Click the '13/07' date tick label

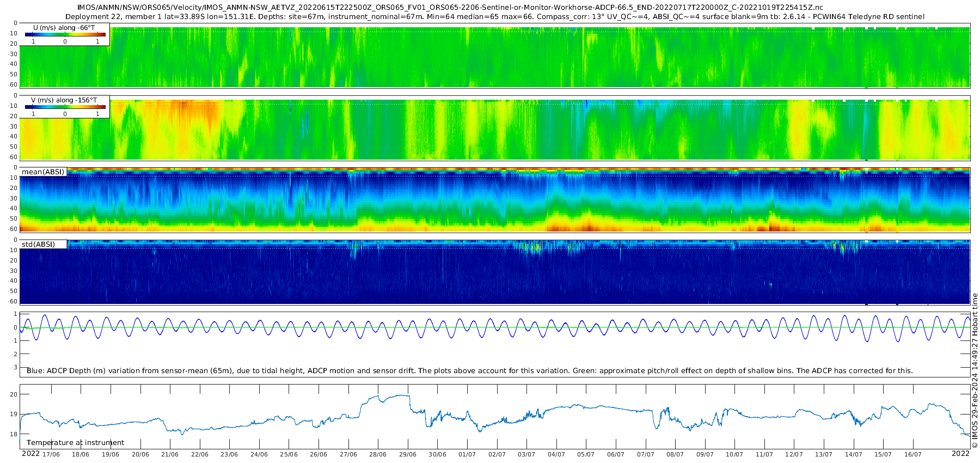824,454
